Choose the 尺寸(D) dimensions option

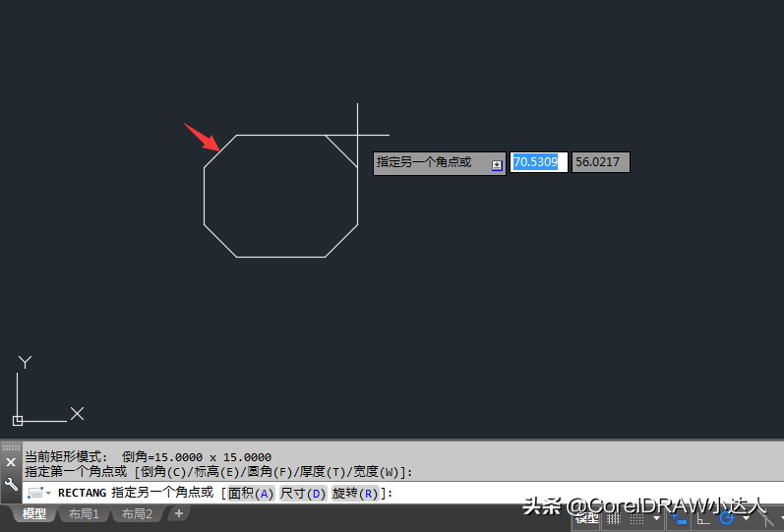(x=302, y=494)
